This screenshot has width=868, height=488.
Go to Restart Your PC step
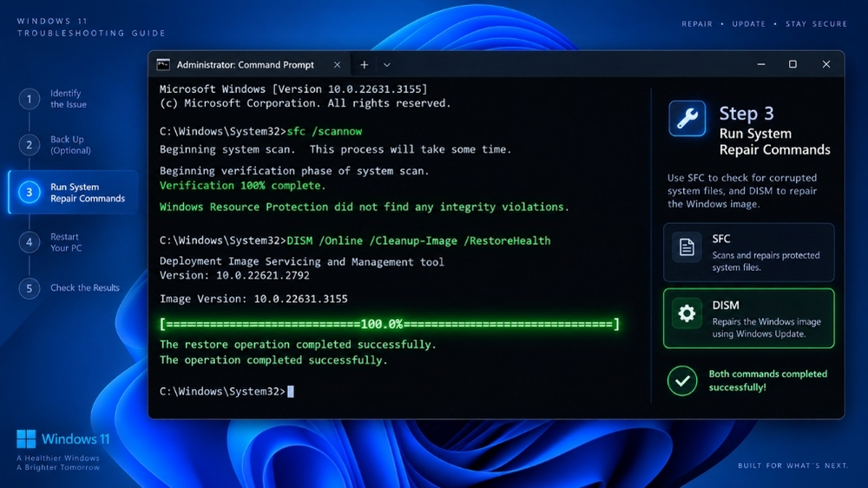pos(66,242)
